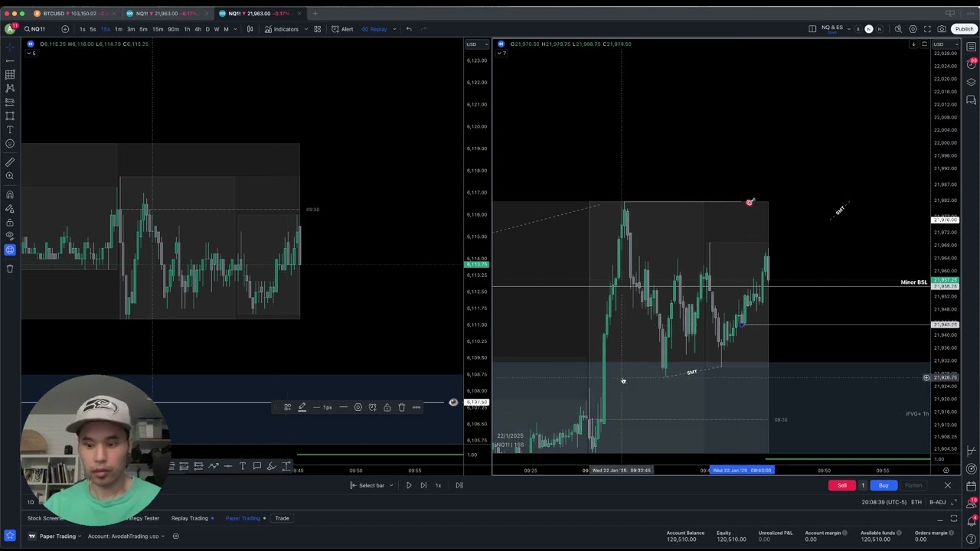Select the 4h timeframe
Image resolution: width=980 pixels, height=551 pixels.
198,29
